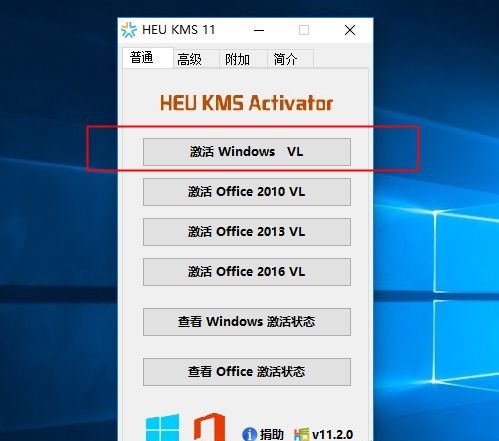This screenshot has height=441, width=499.
Task: Click the blue info icon beside 捐助
Action: tap(249, 434)
